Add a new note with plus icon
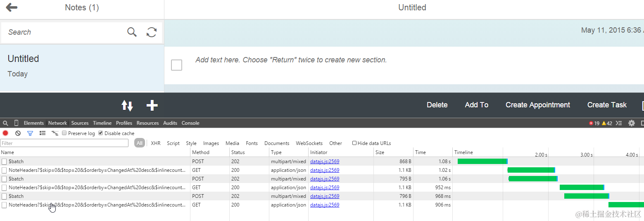This screenshot has width=644, height=221. (152, 105)
